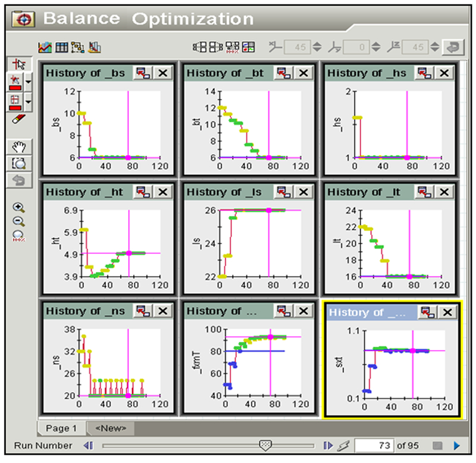Step to previous run number
Image resolution: width=476 pixels, height=463 pixels.
pyautogui.click(x=89, y=446)
